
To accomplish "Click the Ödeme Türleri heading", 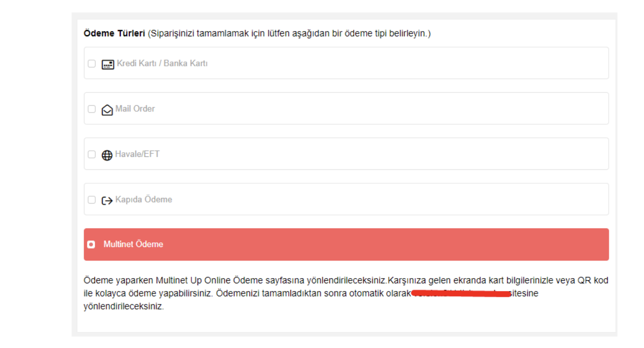I will point(114,34).
